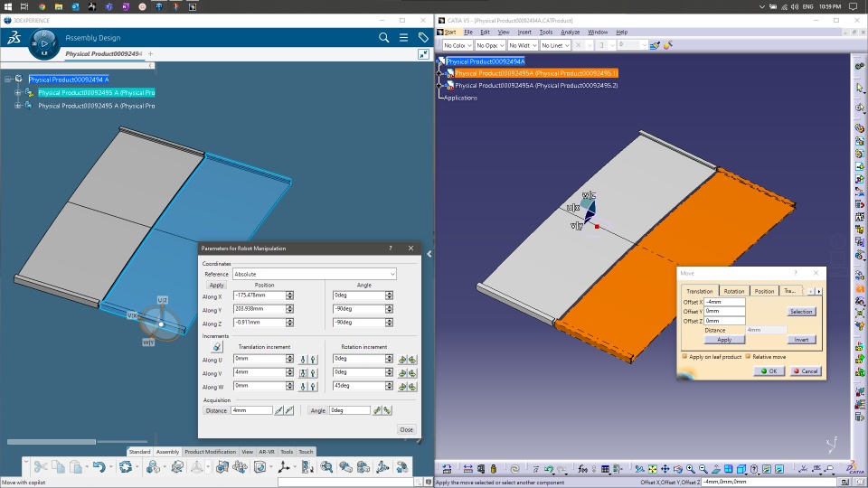Image resolution: width=868 pixels, height=488 pixels.
Task: Click the Along V translation increment field
Action: point(259,372)
